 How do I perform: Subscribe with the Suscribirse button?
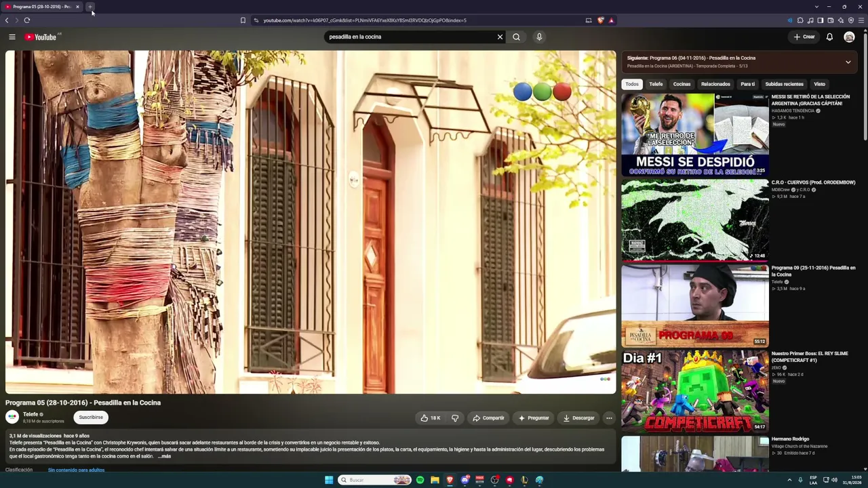coord(91,418)
